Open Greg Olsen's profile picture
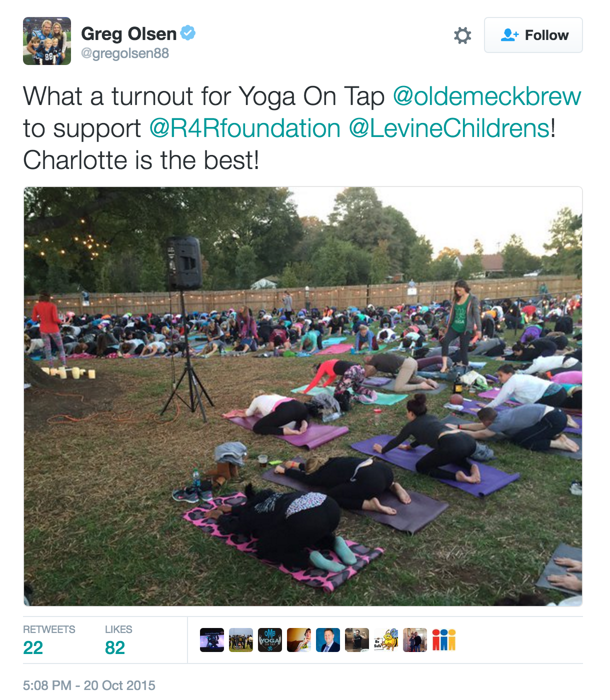The width and height of the screenshot is (610, 700). tap(47, 41)
